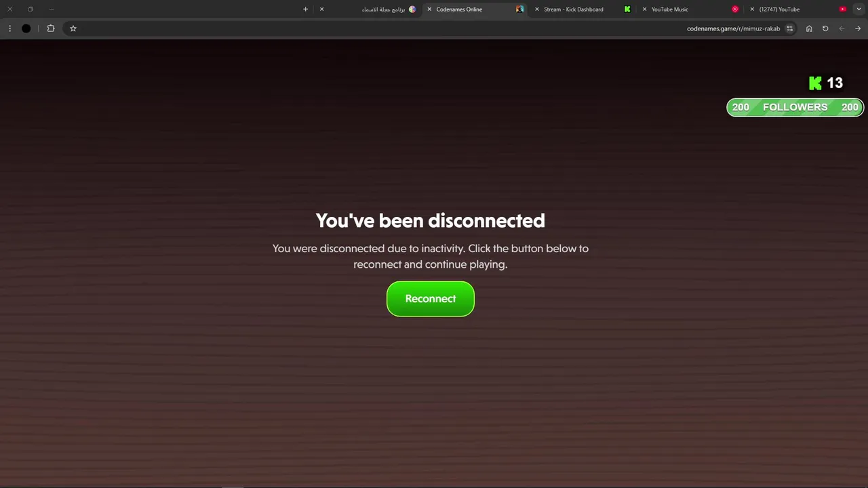This screenshot has width=868, height=488.
Task: Open the extensions puzzle menu
Action: pyautogui.click(x=51, y=28)
